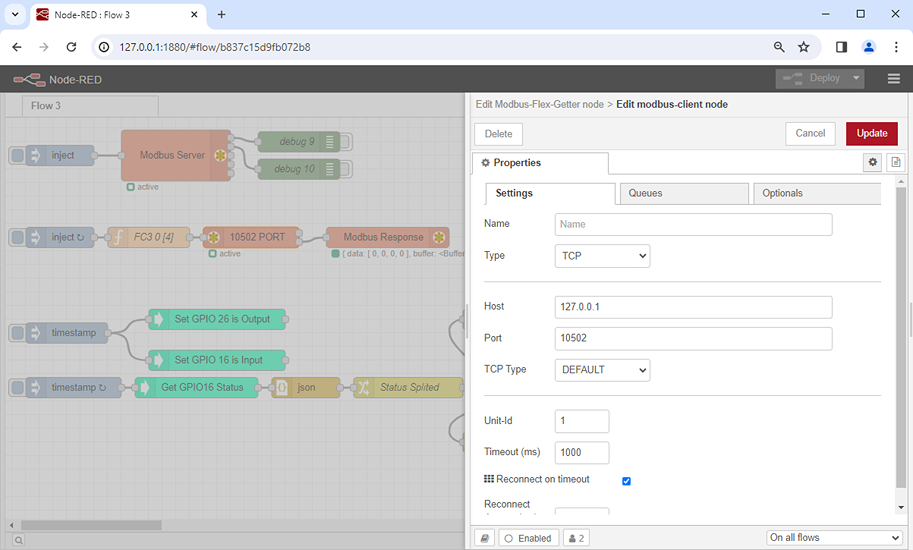
Task: Open the On all flows scope dropdown
Action: (834, 538)
